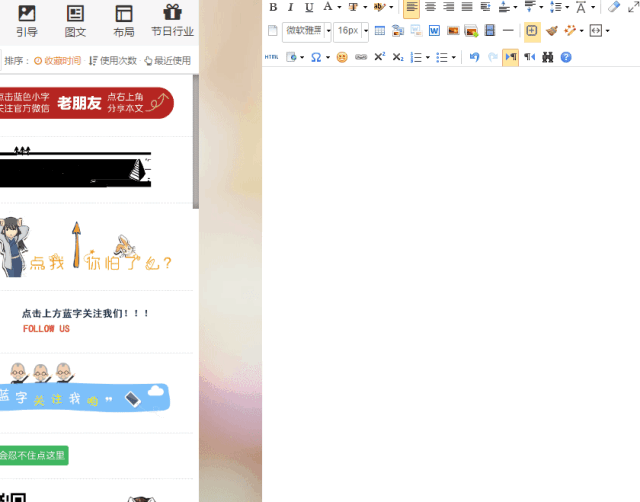Viewport: 640px width, 502px height.
Task: Click the eraser clear-format icon
Action: coord(613,7)
